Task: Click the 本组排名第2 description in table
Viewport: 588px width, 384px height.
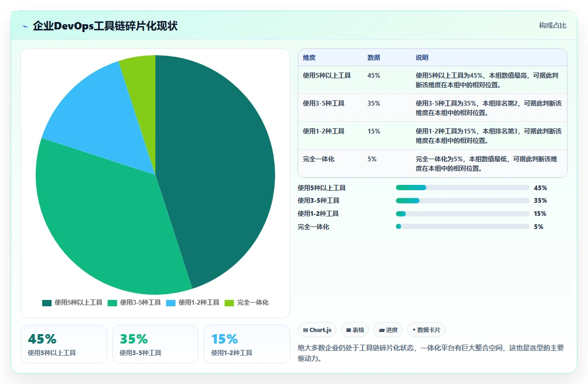Action: point(489,108)
